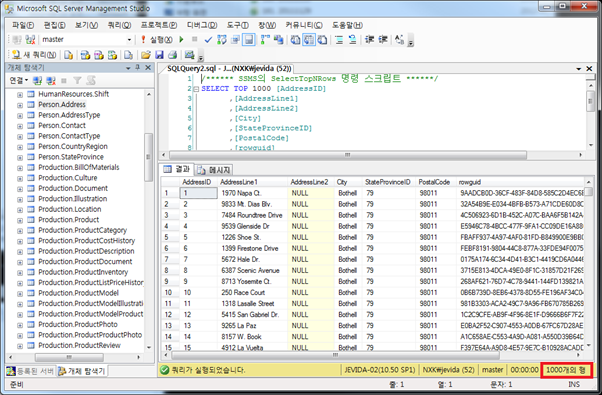Viewport: 602px width, 395px height.
Task: Click the connect object explorer icon
Action: tap(37, 81)
